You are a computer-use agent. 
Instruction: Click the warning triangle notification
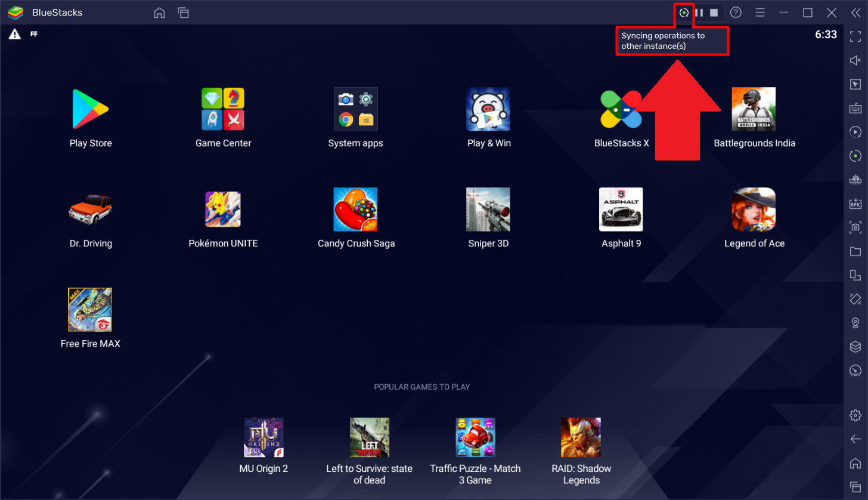point(15,34)
